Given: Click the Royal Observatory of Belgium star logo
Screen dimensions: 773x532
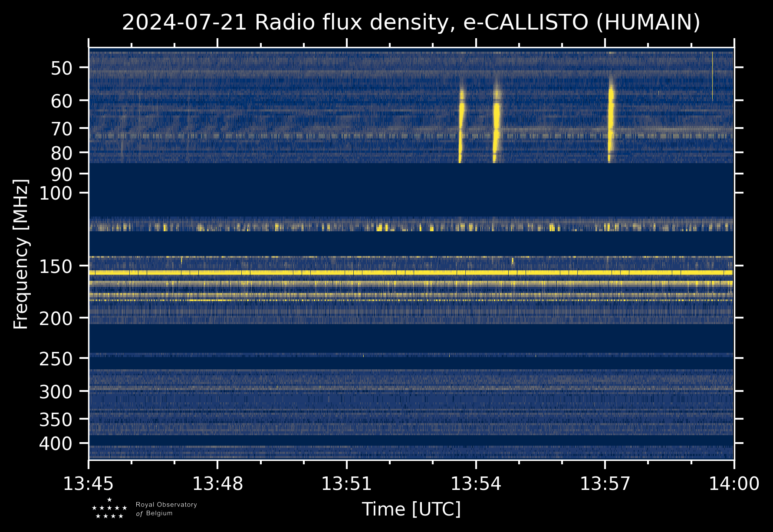Looking at the screenshot, I should (x=109, y=509).
